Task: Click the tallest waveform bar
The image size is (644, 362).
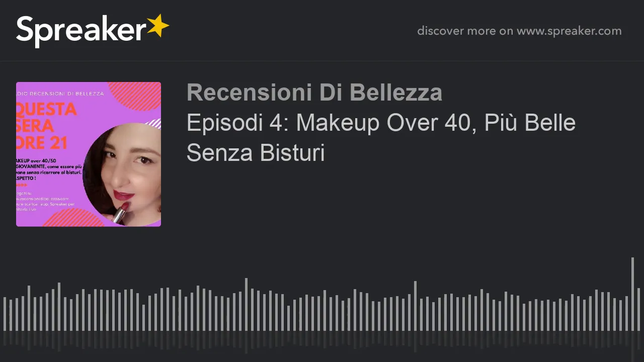Action: 632,294
